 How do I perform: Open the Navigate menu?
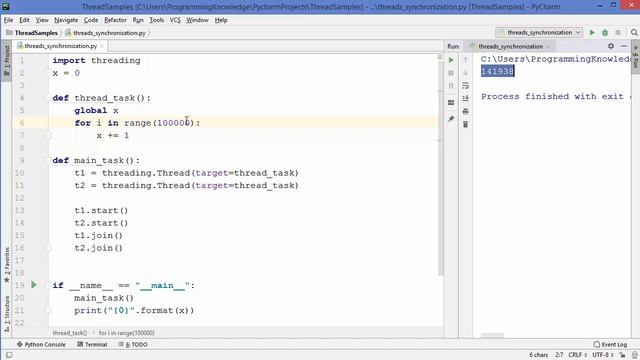(x=66, y=20)
